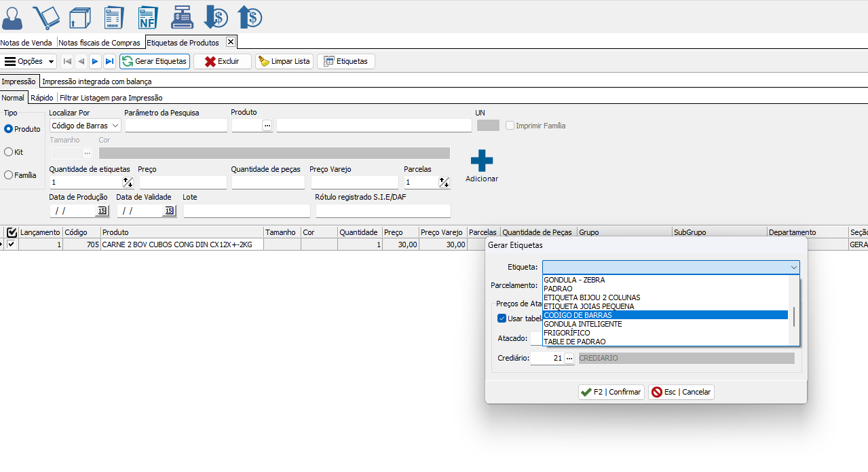Open the customer (person) module icon

pos(13,17)
